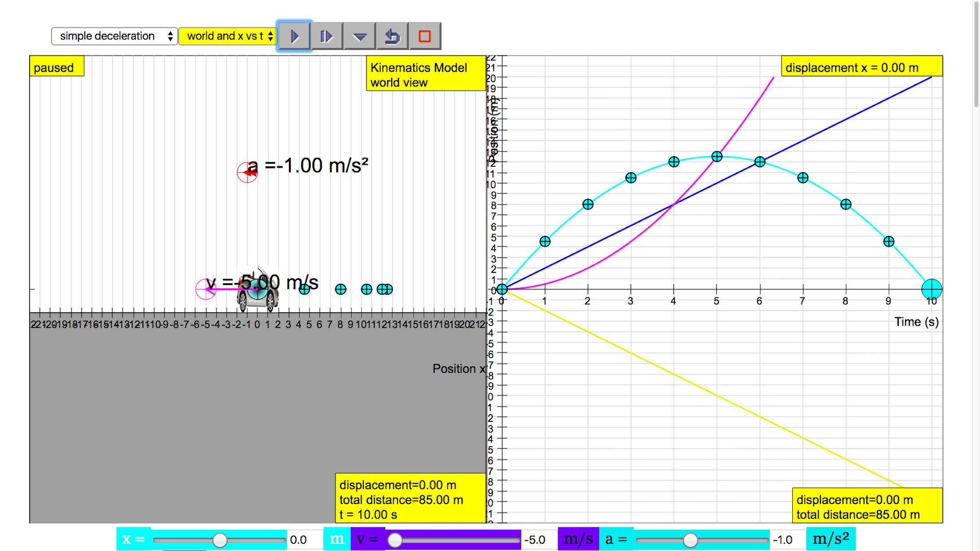Click the acceleration value field showing -1.0
The image size is (980, 551).
pos(787,540)
